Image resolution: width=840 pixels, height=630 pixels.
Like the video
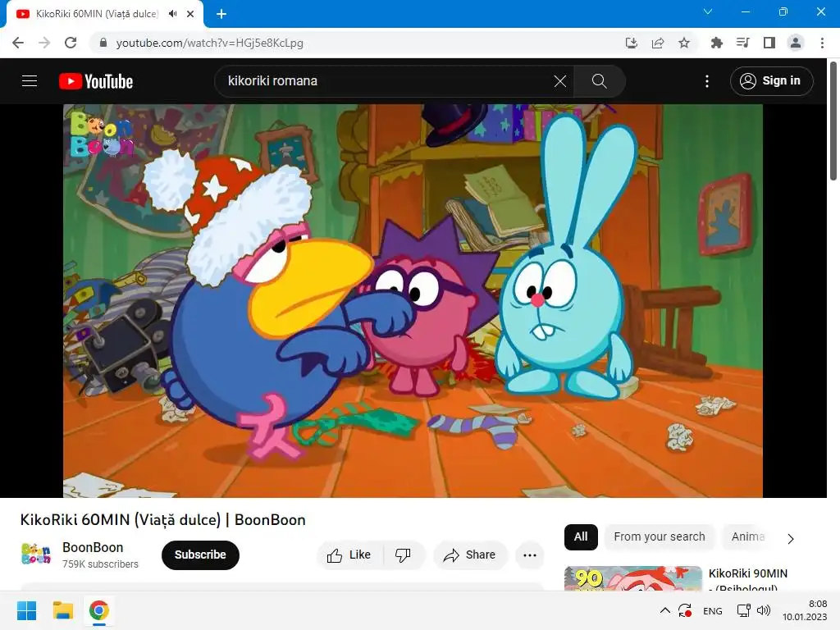(349, 555)
